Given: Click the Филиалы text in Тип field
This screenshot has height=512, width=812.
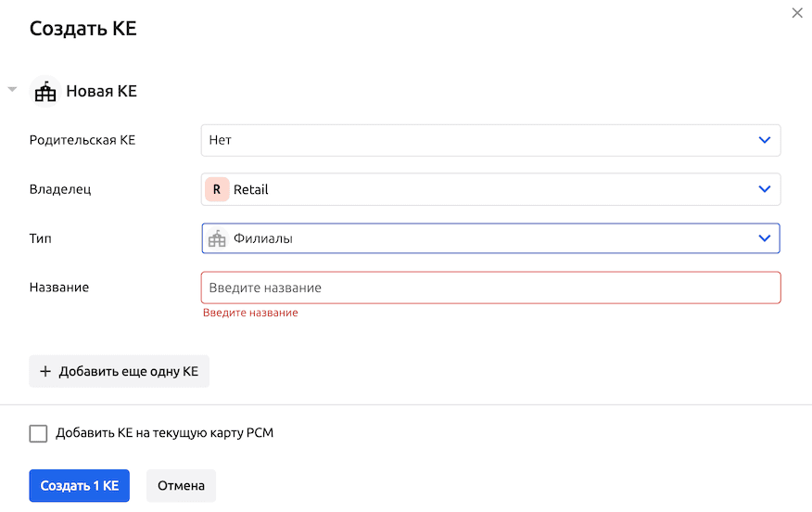Looking at the screenshot, I should [263, 238].
